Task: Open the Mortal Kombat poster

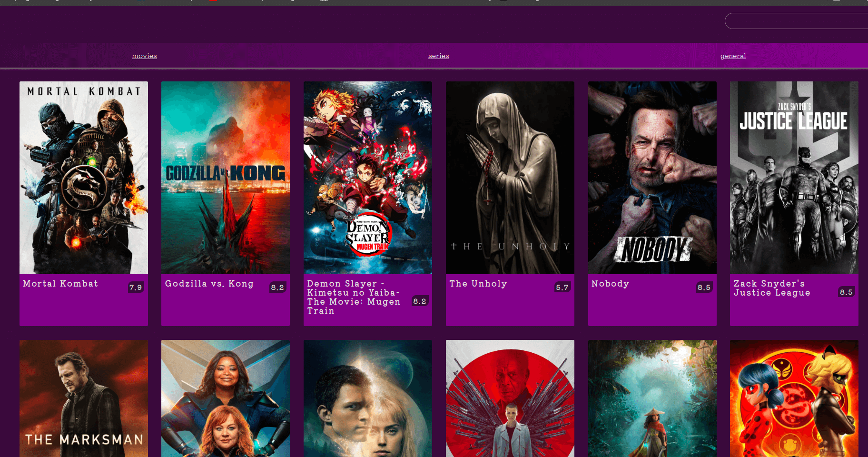Action: pyautogui.click(x=84, y=178)
